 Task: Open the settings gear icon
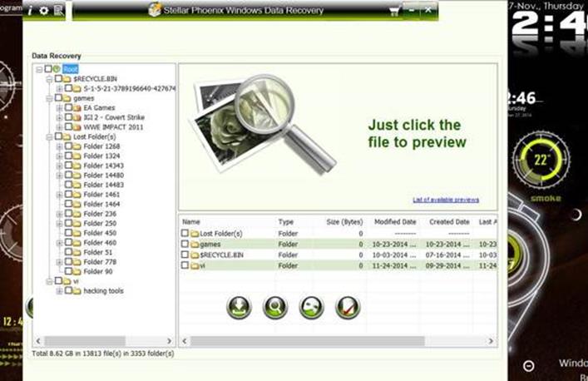(x=44, y=11)
